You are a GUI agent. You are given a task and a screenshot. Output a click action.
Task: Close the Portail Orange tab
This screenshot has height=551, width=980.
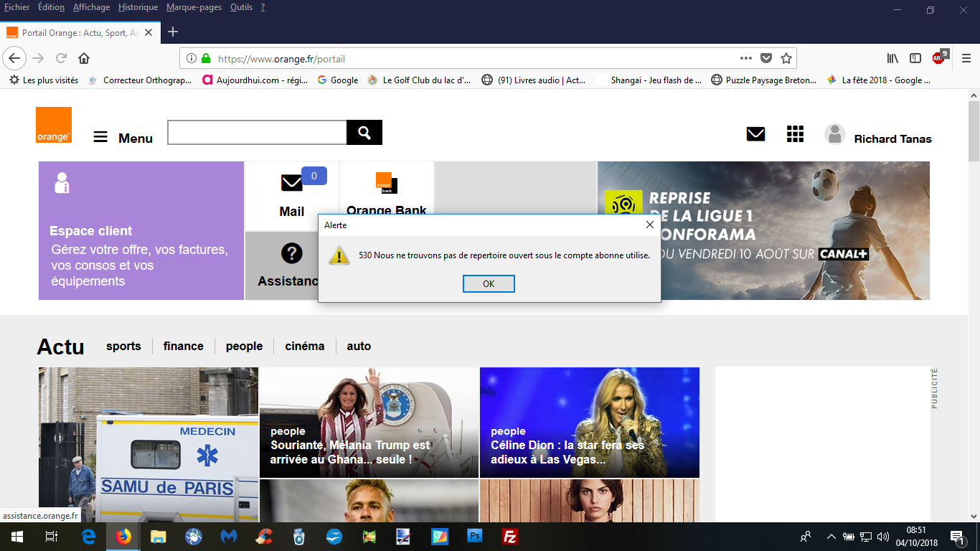pyautogui.click(x=149, y=32)
